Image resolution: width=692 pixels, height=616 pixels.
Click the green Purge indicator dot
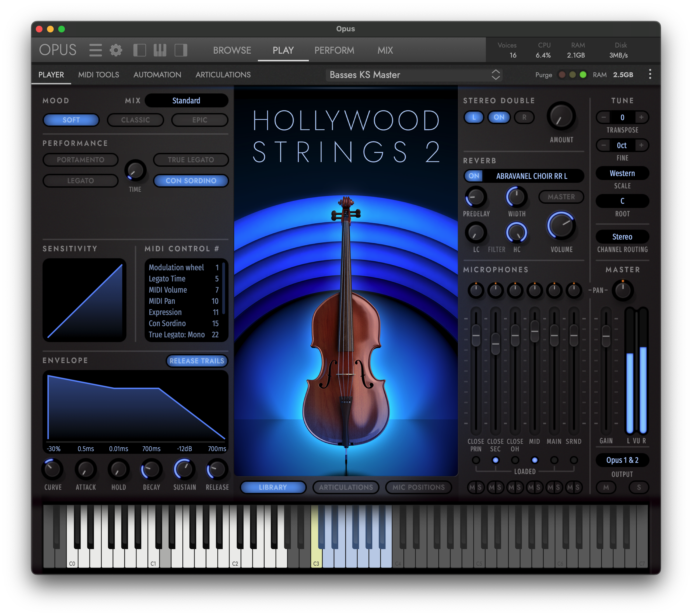(x=583, y=74)
